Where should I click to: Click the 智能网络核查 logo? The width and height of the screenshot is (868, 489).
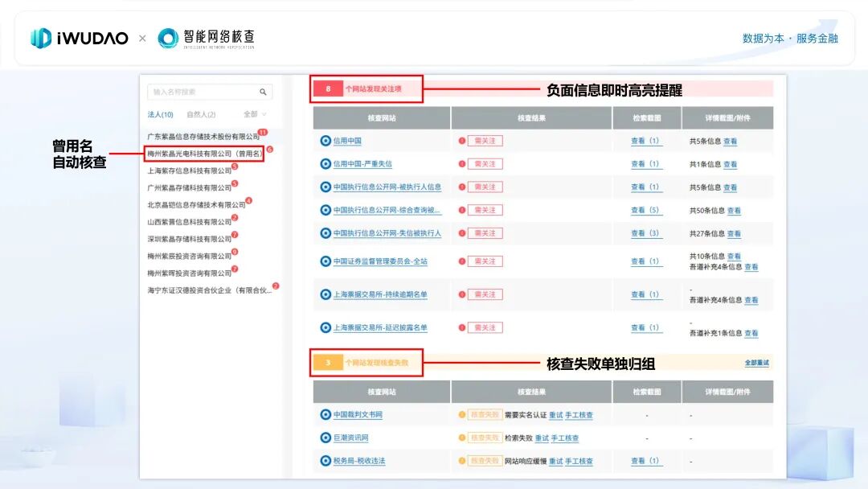click(x=206, y=39)
